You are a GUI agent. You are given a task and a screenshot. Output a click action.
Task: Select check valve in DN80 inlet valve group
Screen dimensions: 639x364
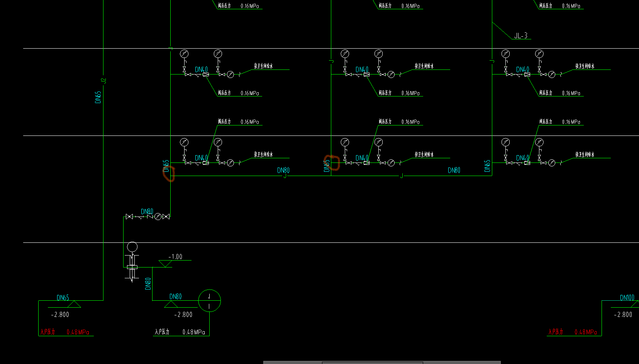pos(150,217)
